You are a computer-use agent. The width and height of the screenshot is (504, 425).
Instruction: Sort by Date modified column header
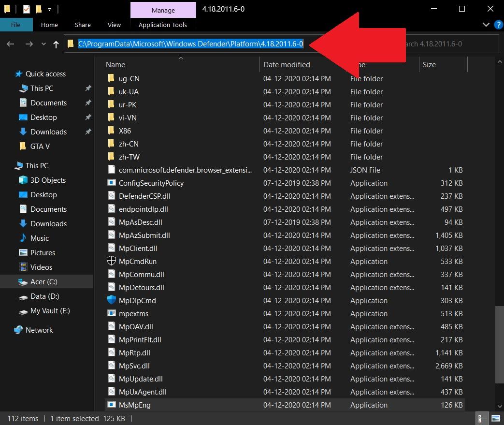(x=287, y=65)
